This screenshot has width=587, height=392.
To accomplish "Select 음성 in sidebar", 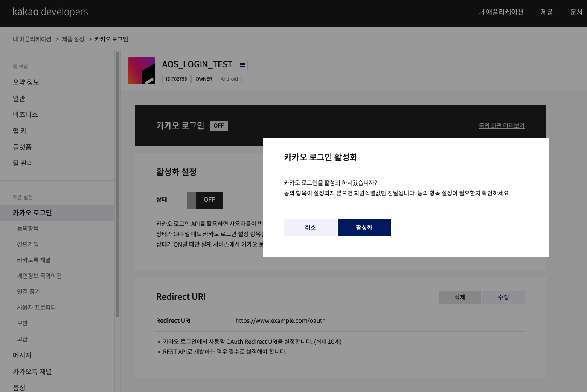I will pos(19,387).
